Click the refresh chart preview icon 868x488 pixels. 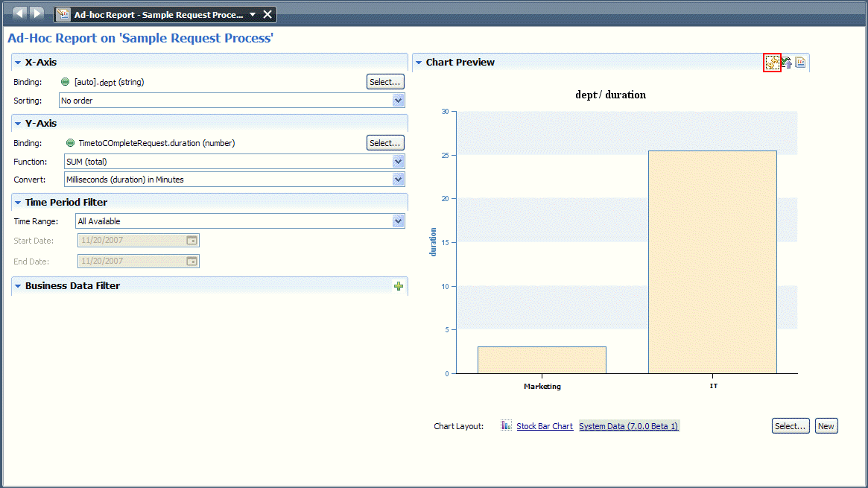point(772,63)
